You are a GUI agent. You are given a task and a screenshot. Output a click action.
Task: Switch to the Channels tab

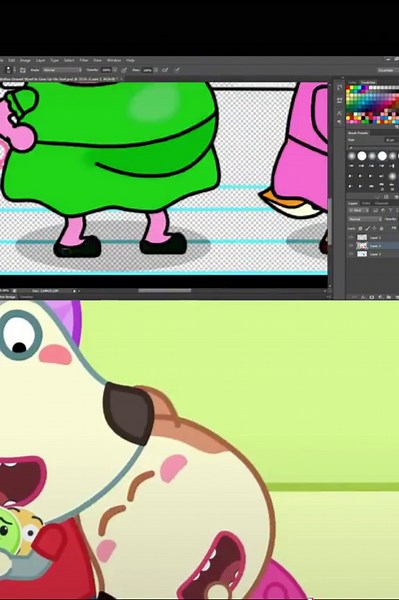(x=381, y=203)
